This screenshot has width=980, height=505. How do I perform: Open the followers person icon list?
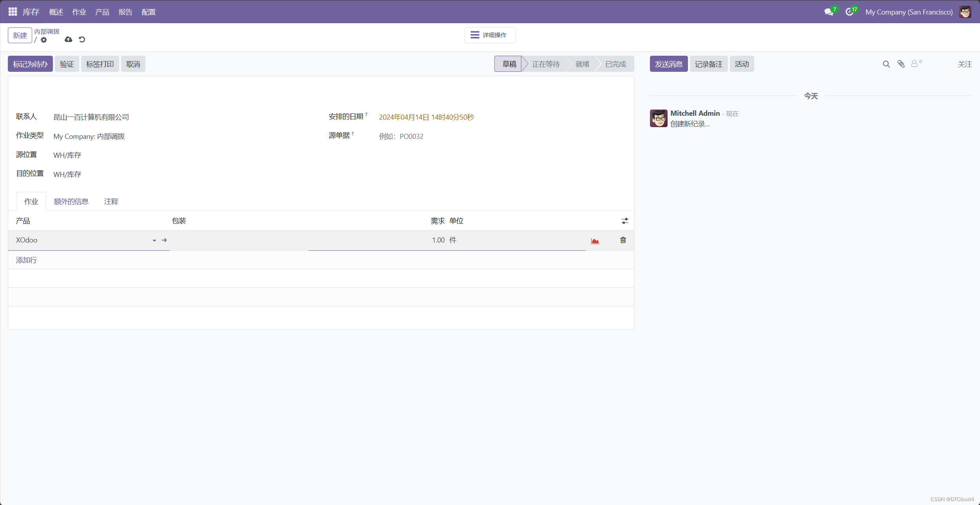(x=915, y=64)
